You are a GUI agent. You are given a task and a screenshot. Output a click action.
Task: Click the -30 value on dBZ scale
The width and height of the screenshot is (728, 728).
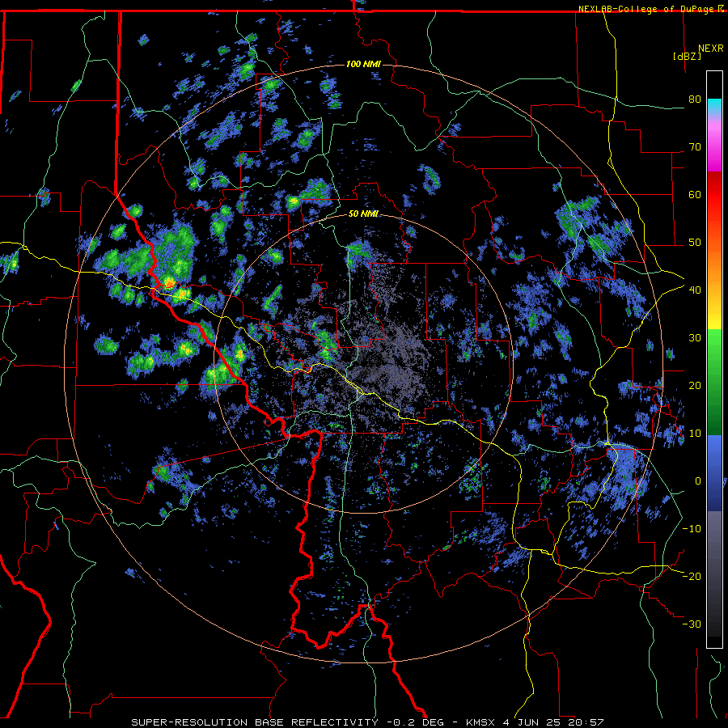tap(692, 624)
